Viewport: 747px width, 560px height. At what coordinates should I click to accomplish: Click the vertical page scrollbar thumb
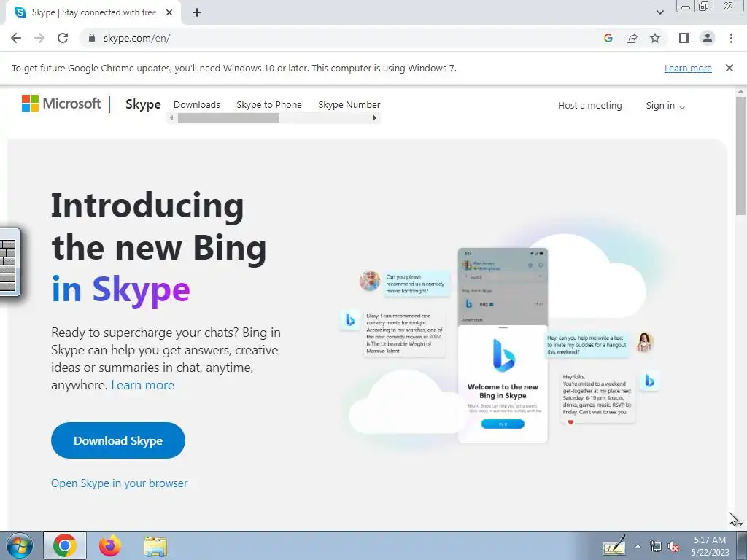pos(740,156)
